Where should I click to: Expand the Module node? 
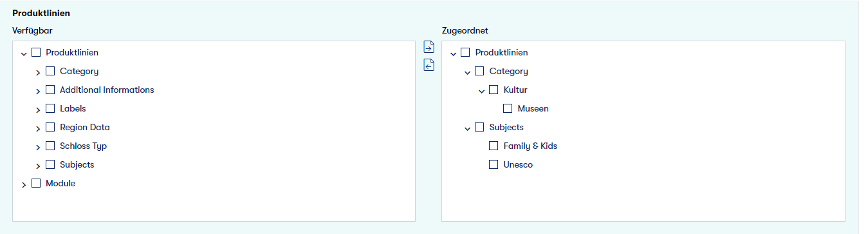pos(24,184)
